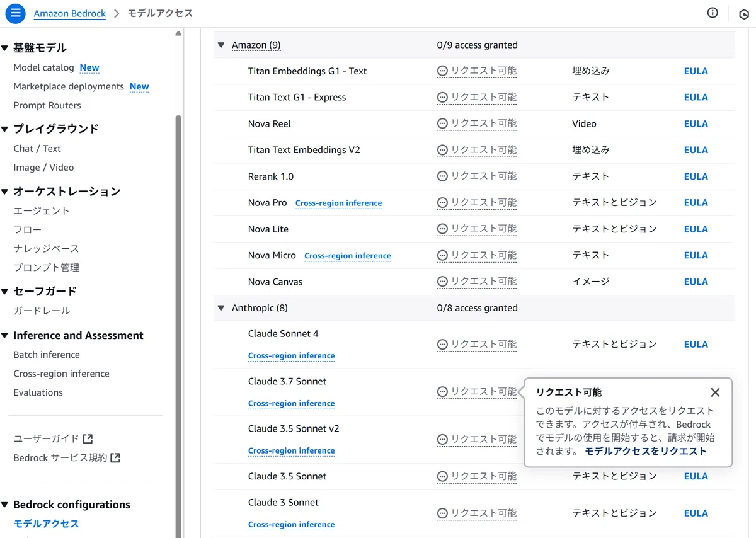Select モデルアクセス in sidebar

[x=46, y=524]
